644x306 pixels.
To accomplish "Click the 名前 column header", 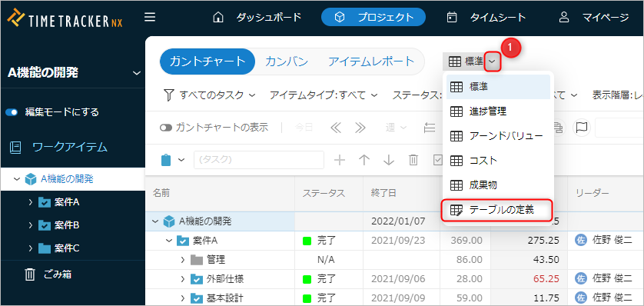I will pos(220,194).
